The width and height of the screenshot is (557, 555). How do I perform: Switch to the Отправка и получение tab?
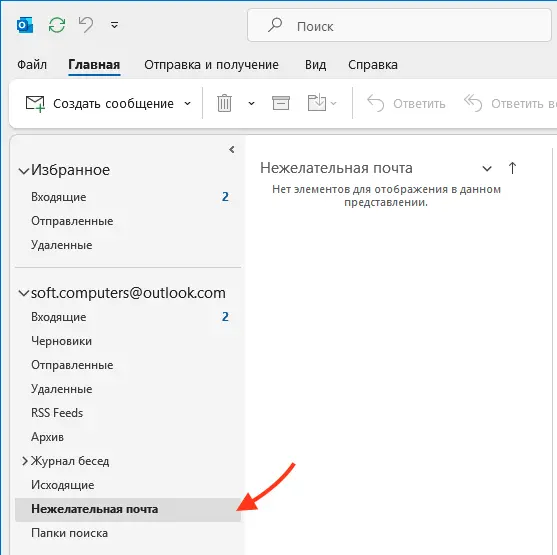point(211,65)
